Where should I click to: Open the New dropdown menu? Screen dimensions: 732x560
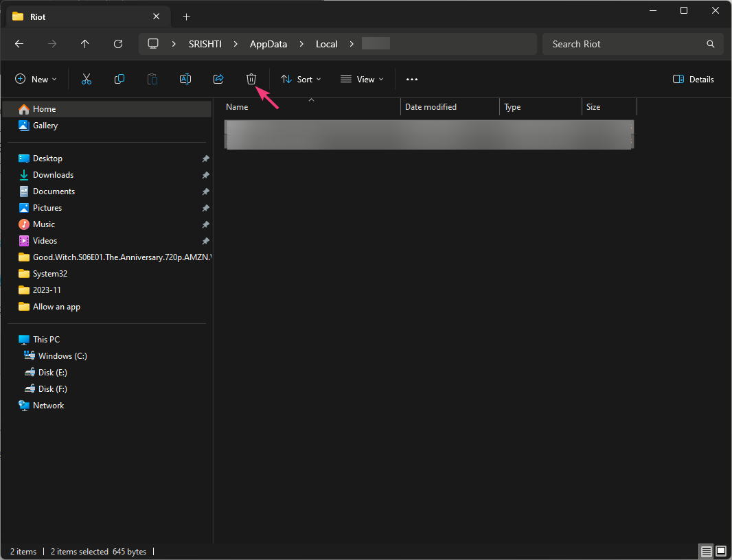(36, 80)
